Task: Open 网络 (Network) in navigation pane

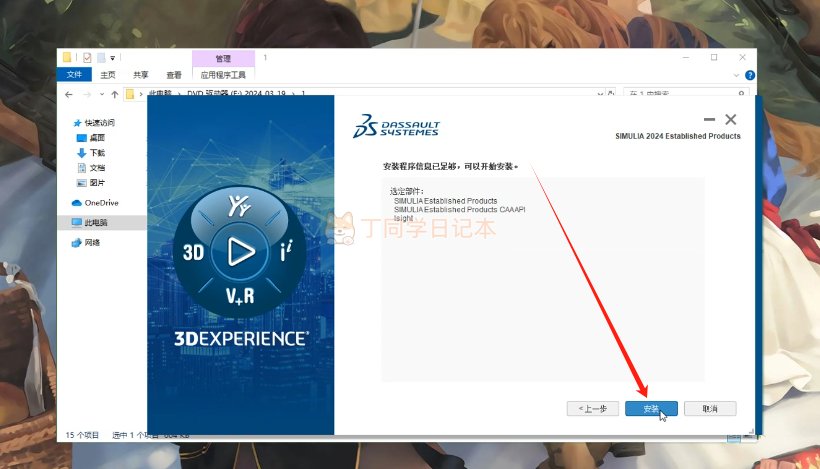Action: (92, 242)
